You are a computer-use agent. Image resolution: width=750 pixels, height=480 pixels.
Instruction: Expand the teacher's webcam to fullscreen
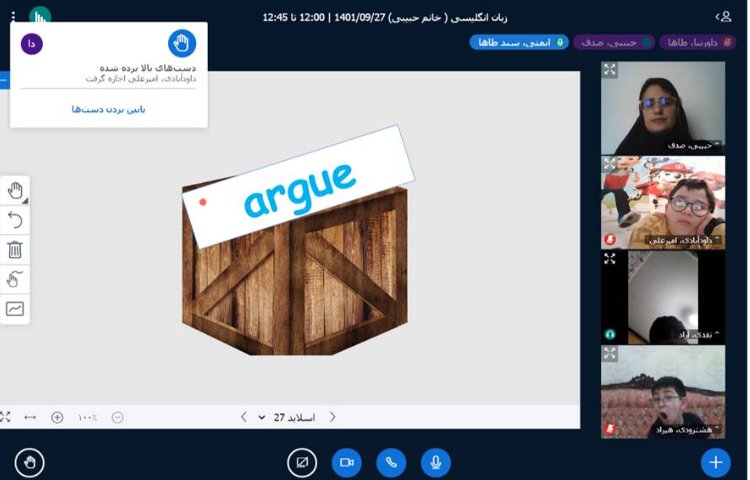(x=611, y=70)
